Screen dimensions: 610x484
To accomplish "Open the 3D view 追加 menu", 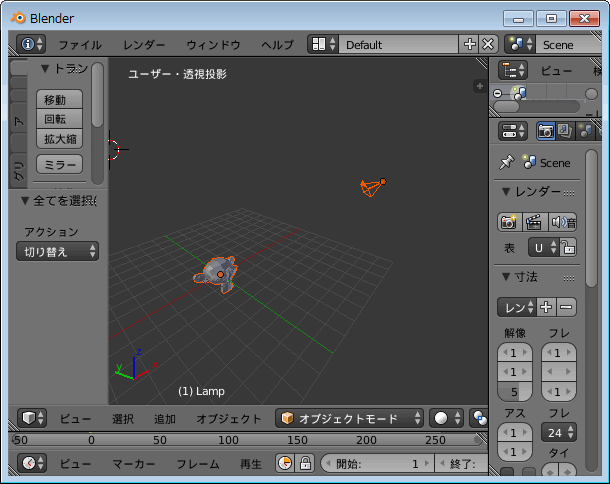I will [165, 419].
